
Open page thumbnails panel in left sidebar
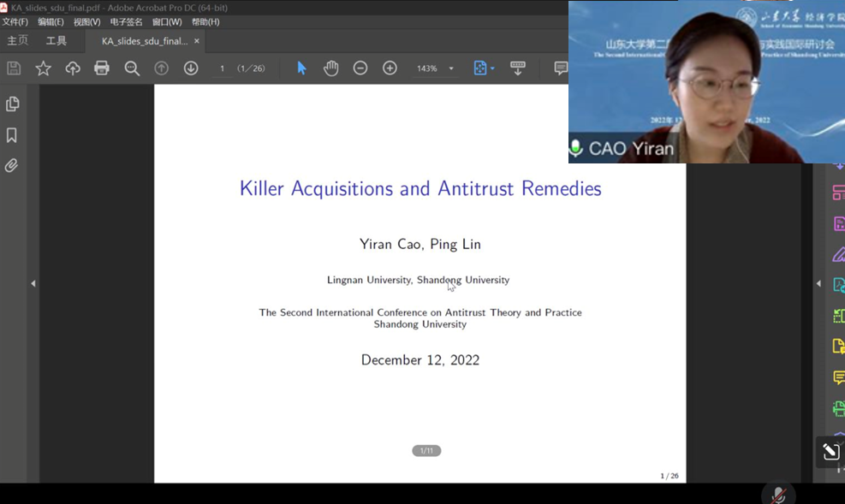point(12,104)
